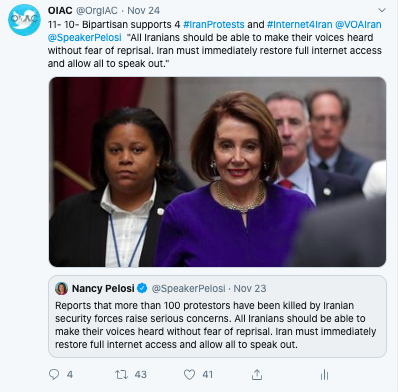Open the attached photo of Pelosi
The height and width of the screenshot is (392, 401).
pyautogui.click(x=217, y=172)
